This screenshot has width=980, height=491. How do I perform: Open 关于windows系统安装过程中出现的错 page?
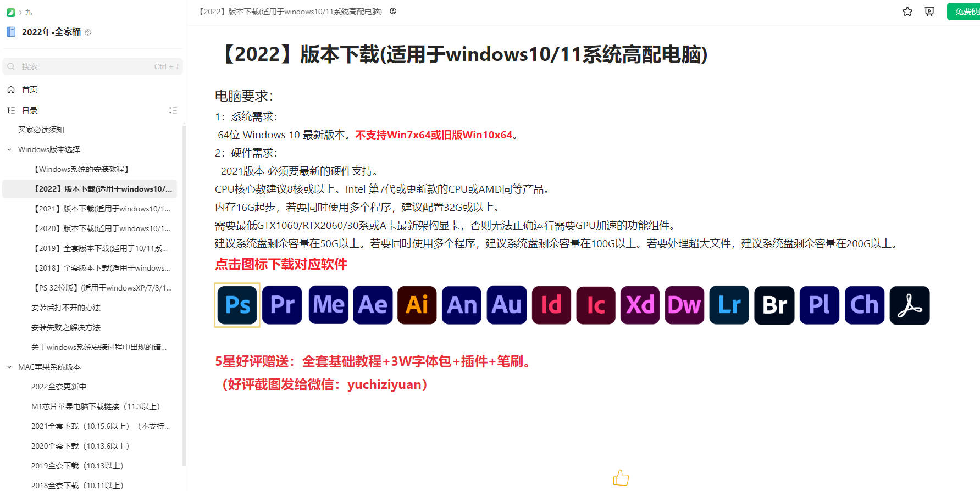(x=99, y=347)
